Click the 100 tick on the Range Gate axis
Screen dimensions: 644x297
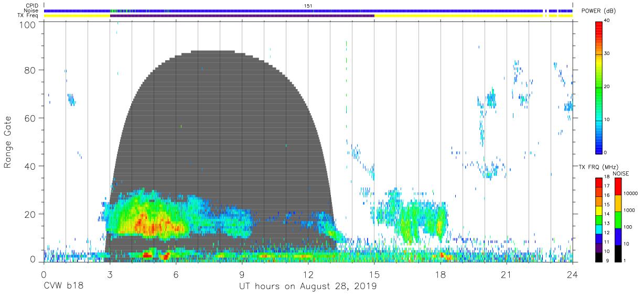pyautogui.click(x=28, y=24)
